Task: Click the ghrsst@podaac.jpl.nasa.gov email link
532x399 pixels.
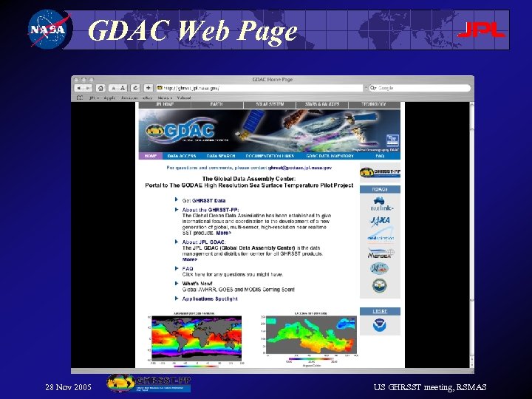Action: [x=300, y=168]
